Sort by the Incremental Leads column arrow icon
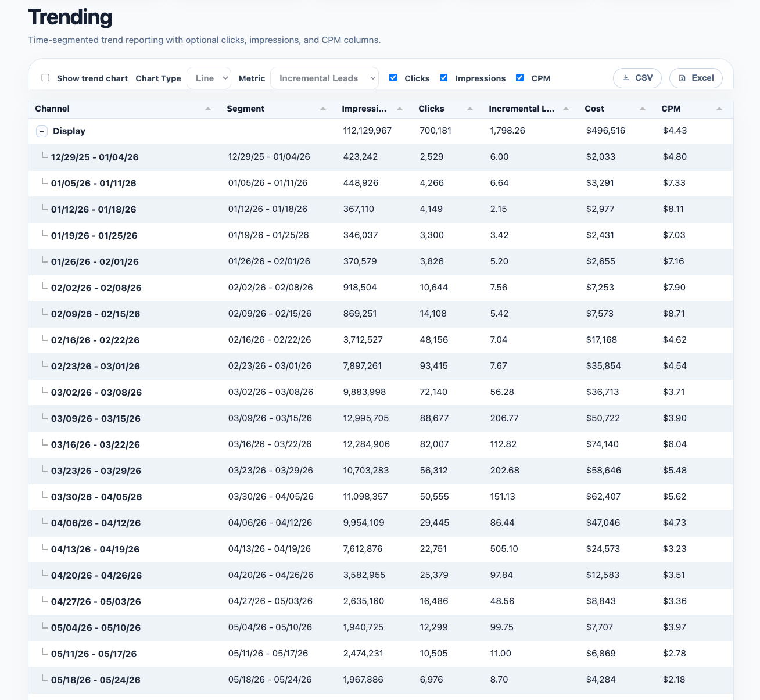This screenshot has height=700, width=760. pyautogui.click(x=566, y=109)
